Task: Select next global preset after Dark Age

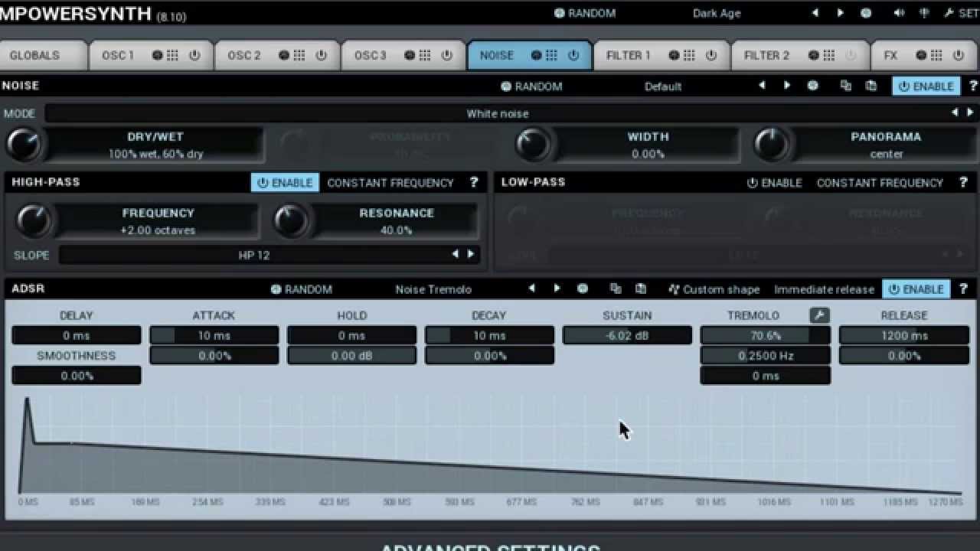Action: (840, 13)
